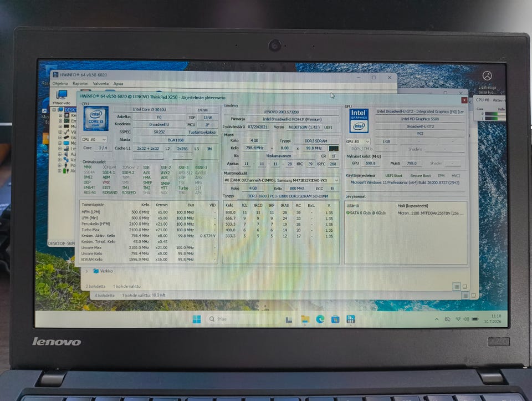Switch to details list view in Explorer
The image size is (532, 401).
(456, 287)
